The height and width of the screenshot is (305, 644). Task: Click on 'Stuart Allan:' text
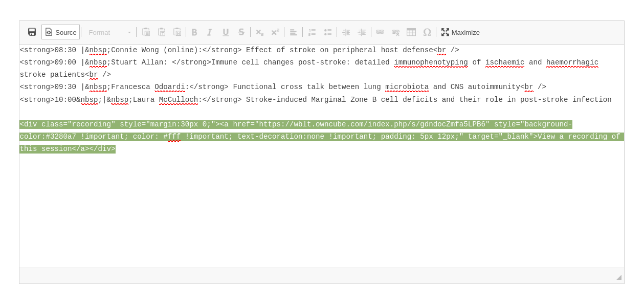pyautogui.click(x=139, y=62)
